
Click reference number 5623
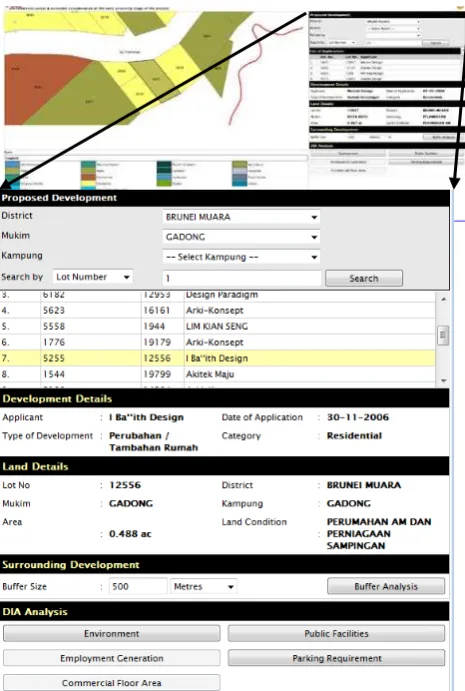(54, 311)
